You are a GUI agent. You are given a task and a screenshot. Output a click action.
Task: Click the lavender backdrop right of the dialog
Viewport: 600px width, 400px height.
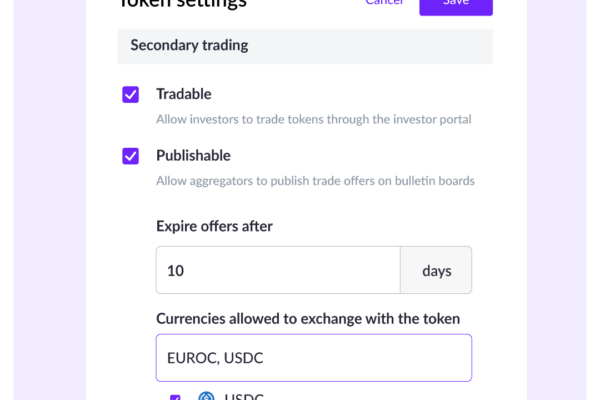tap(556, 200)
